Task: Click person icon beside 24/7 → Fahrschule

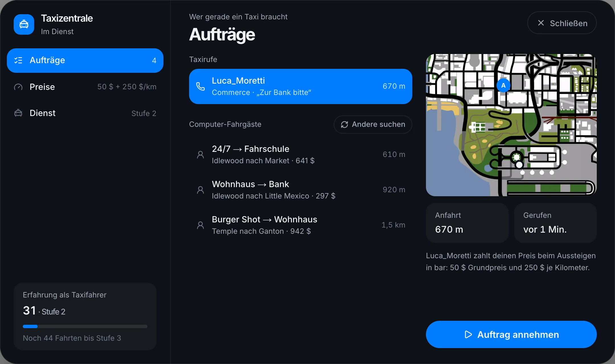Action: (200, 155)
